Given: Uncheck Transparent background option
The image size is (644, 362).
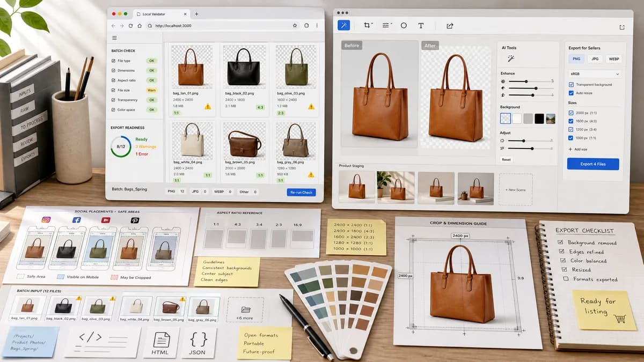Looking at the screenshot, I should click(x=571, y=85).
